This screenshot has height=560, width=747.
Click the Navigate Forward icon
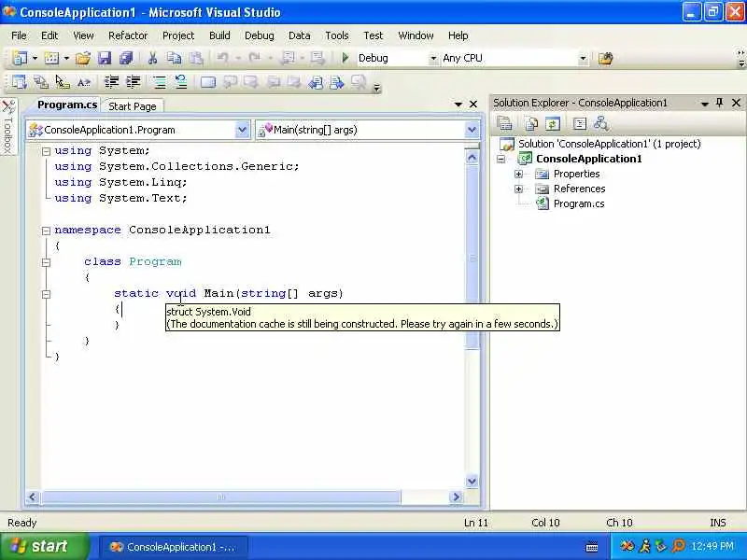click(x=317, y=58)
